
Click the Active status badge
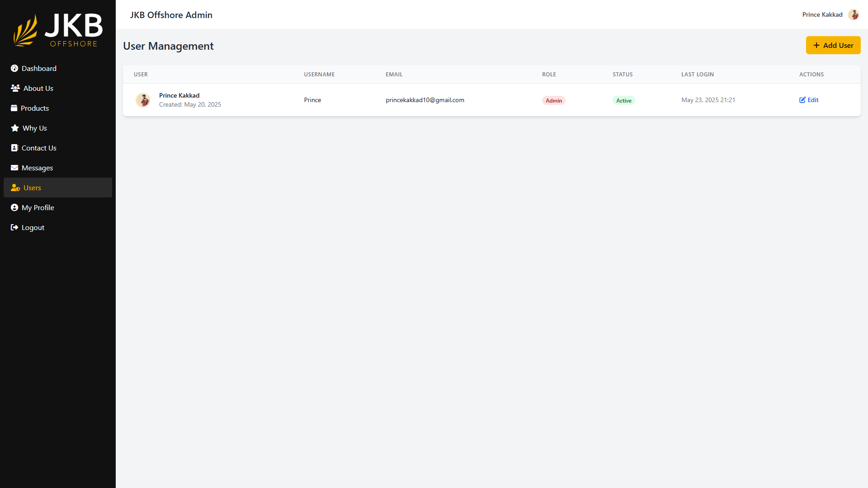pyautogui.click(x=623, y=100)
